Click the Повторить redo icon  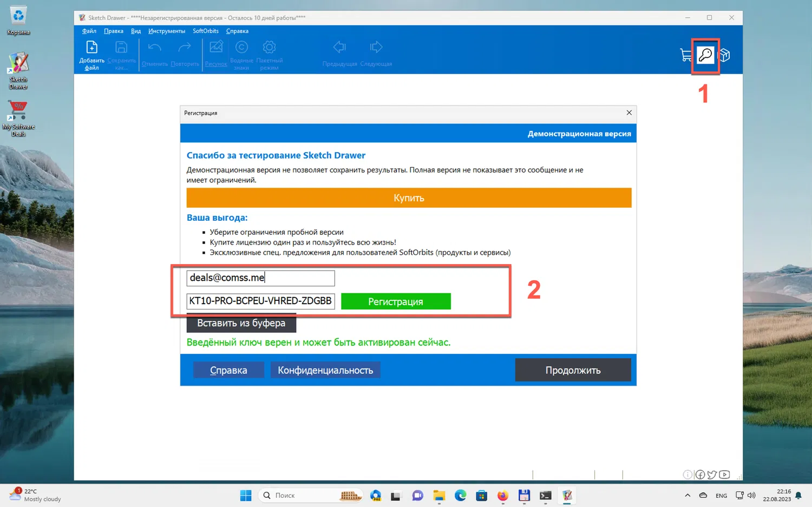[185, 54]
